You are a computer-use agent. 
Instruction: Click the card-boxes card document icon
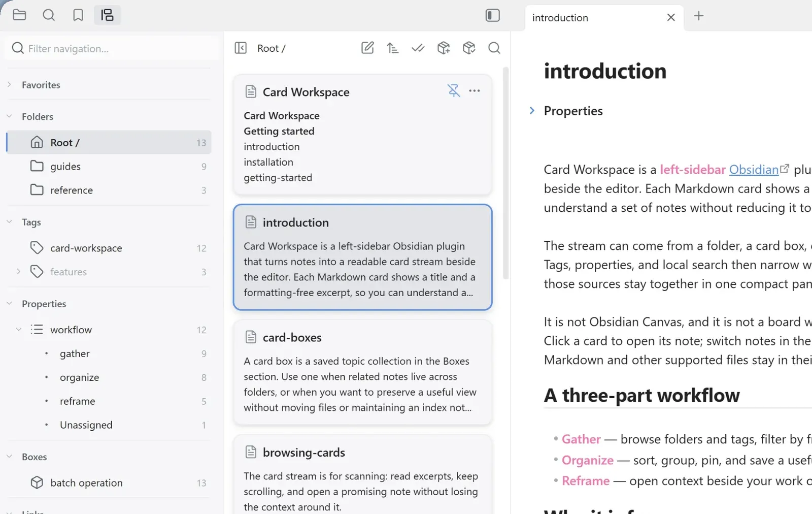(x=251, y=337)
